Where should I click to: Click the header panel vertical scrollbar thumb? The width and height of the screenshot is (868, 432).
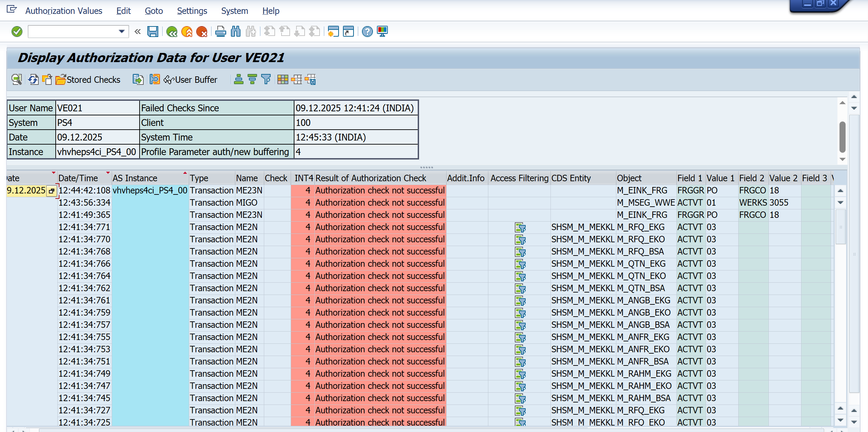tap(842, 137)
